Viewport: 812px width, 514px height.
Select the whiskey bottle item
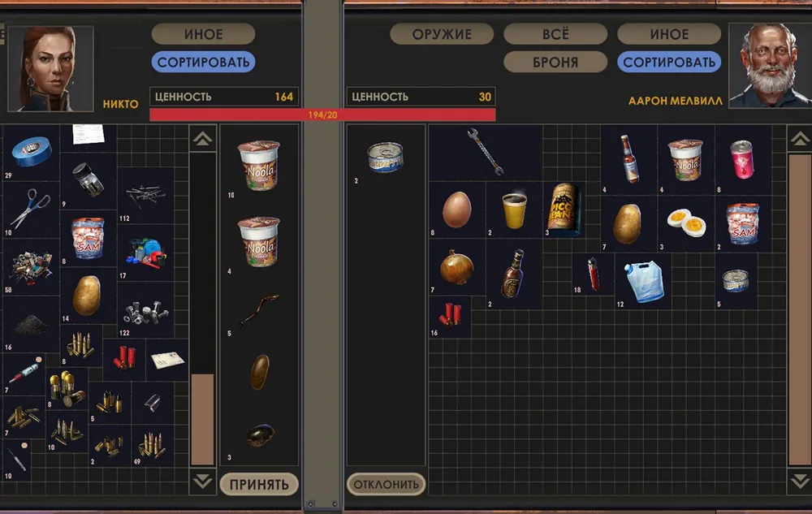tap(514, 274)
